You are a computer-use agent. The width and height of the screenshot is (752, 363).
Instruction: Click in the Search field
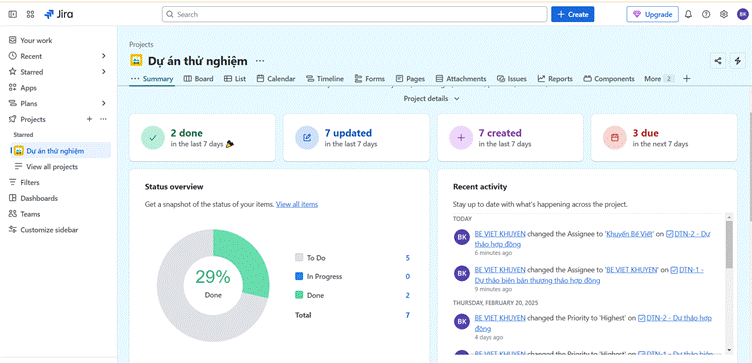(354, 14)
